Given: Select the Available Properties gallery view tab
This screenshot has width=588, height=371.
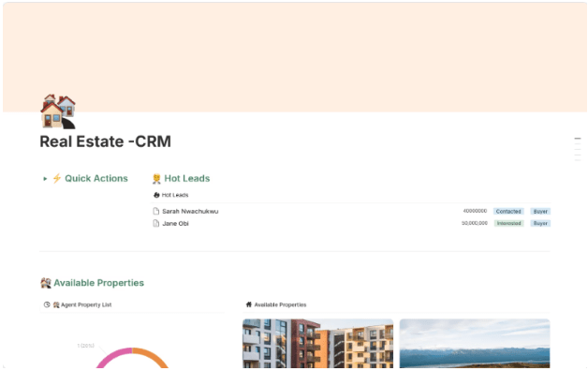Looking at the screenshot, I should coord(276,304).
